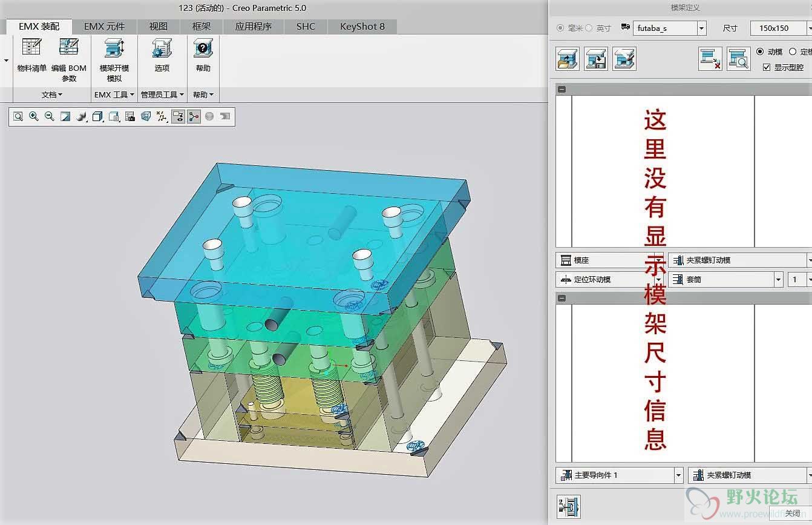
Task: Switch to the 视图 tab
Action: [159, 27]
